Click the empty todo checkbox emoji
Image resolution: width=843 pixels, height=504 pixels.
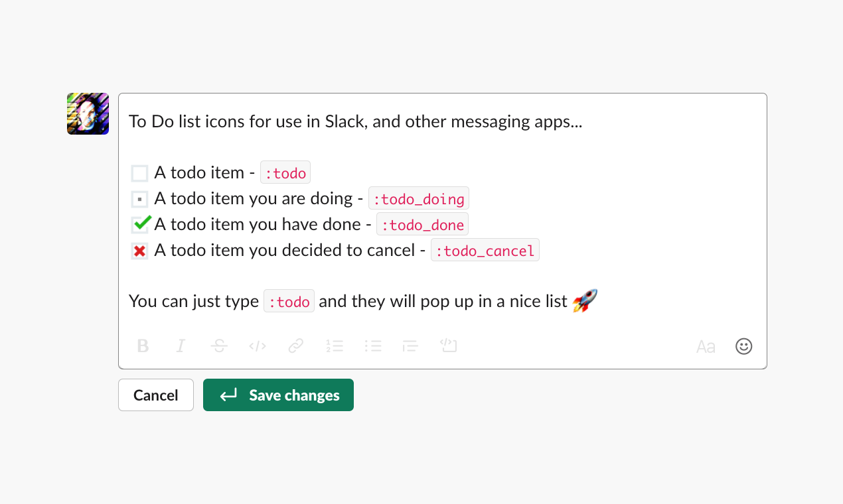[x=139, y=172]
